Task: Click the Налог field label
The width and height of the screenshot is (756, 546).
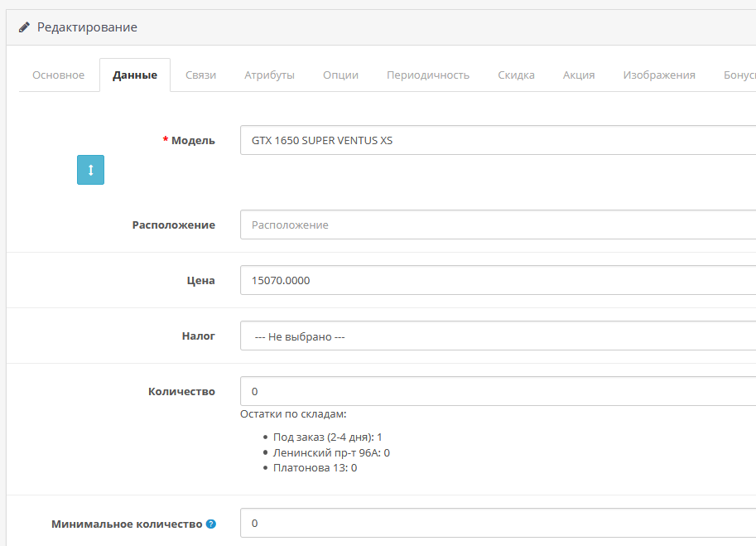Action: pos(198,336)
